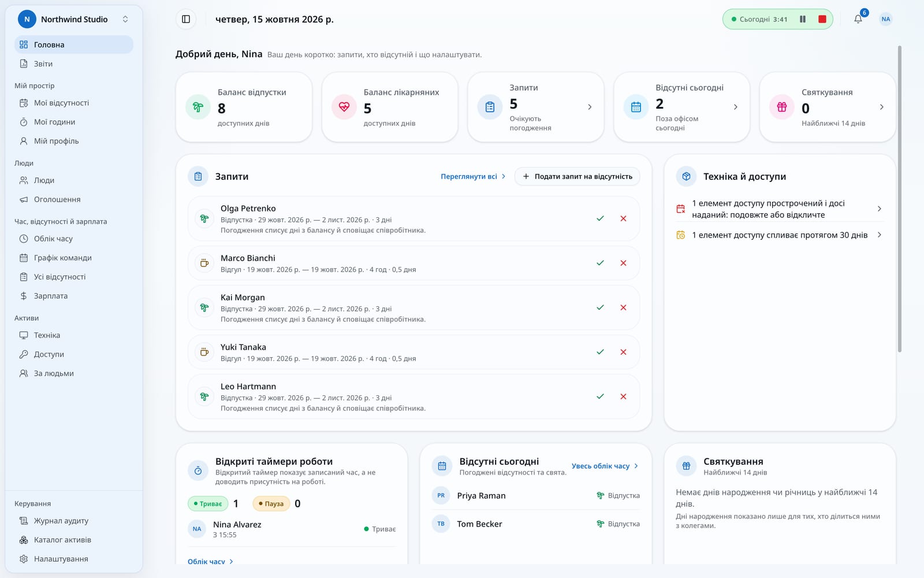Reject Olga Petrenko's request

tap(623, 218)
